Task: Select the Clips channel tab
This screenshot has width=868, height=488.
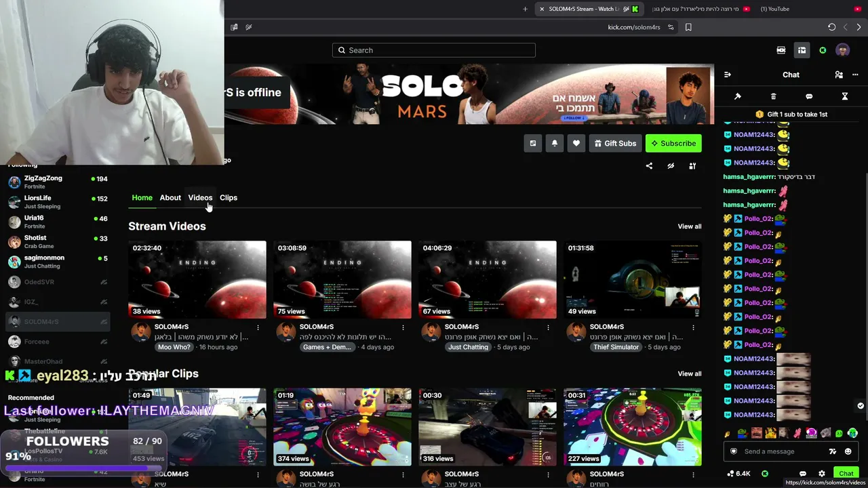Action: [229, 198]
